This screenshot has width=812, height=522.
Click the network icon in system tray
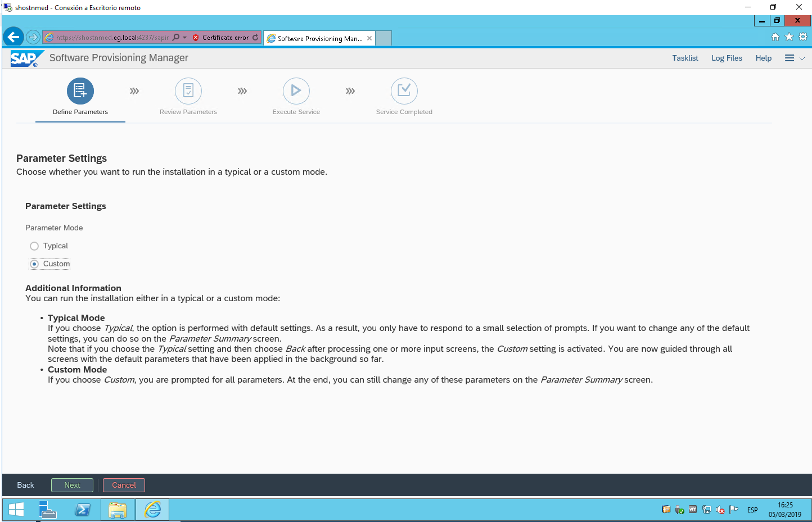[707, 510]
